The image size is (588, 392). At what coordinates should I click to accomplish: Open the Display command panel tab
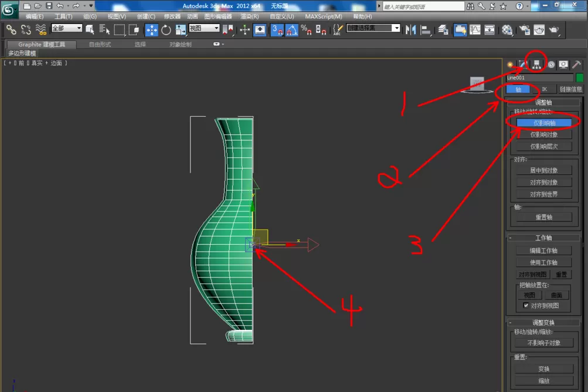563,65
